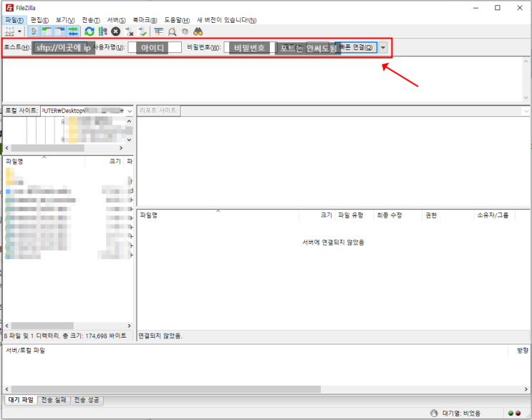Switch to the 전송 성공 tab
Viewport: 532px width, 420px height.
[87, 400]
